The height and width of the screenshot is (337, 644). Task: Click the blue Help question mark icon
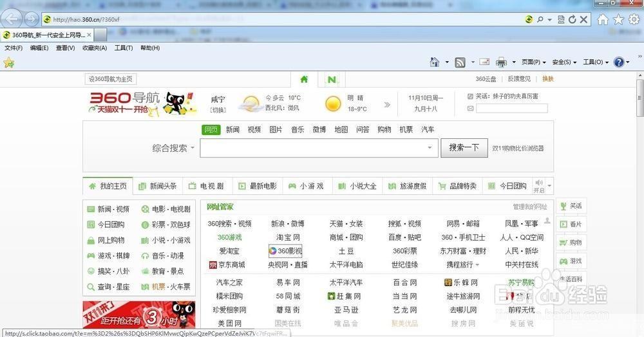click(x=618, y=62)
